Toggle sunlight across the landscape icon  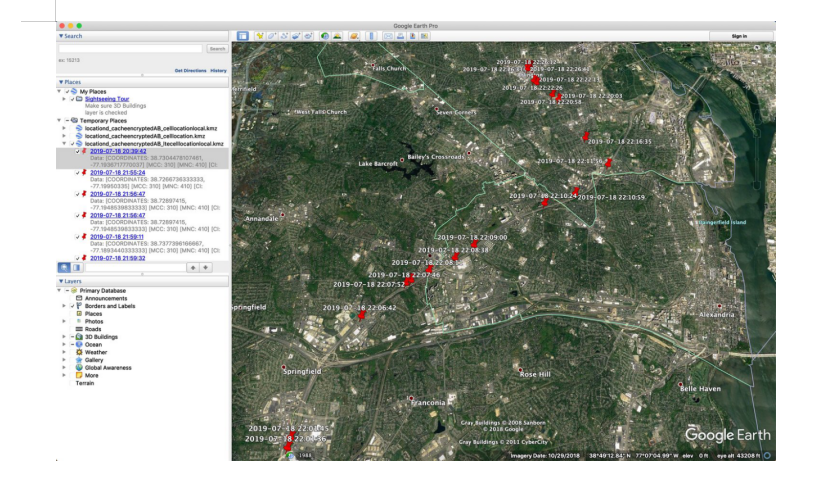click(x=337, y=36)
